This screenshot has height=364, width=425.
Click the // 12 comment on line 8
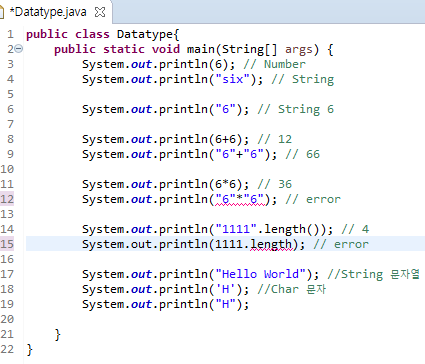coord(274,139)
